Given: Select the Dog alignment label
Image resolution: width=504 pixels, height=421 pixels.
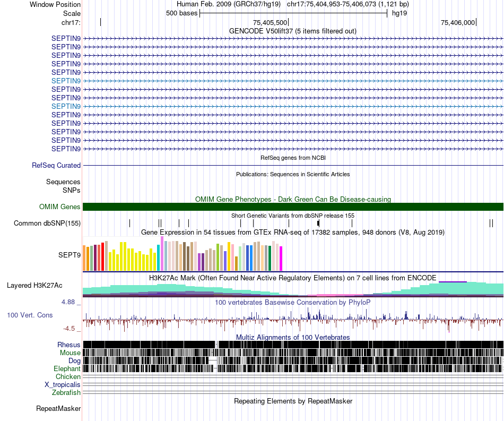Looking at the screenshot, I should 74,361.
